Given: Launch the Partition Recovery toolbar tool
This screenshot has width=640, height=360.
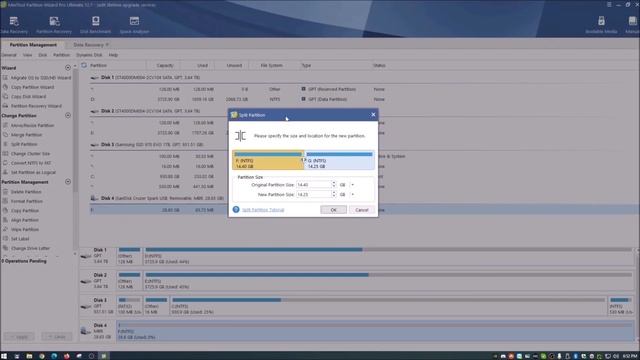Looking at the screenshot, I should pos(54,24).
